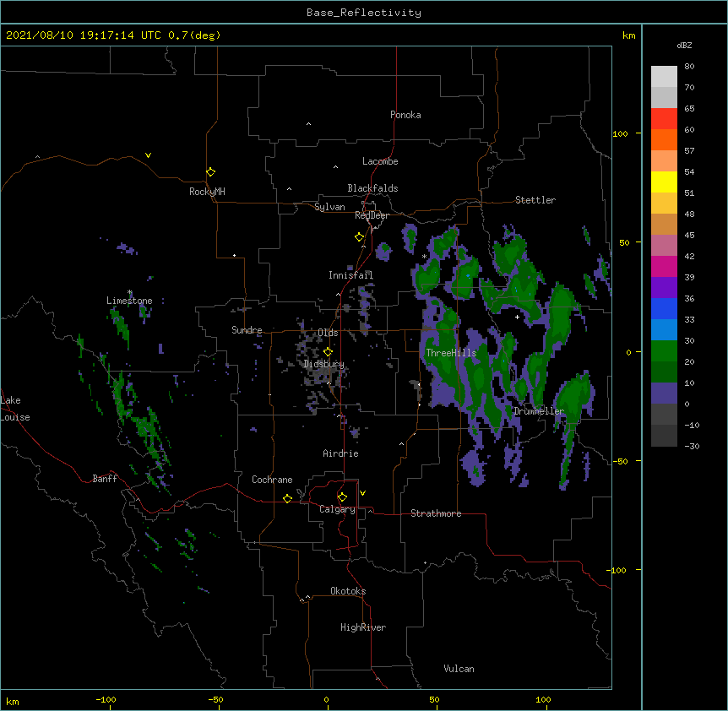Click the Cochrane city label
Image resolution: width=728 pixels, height=711 pixels.
click(272, 480)
